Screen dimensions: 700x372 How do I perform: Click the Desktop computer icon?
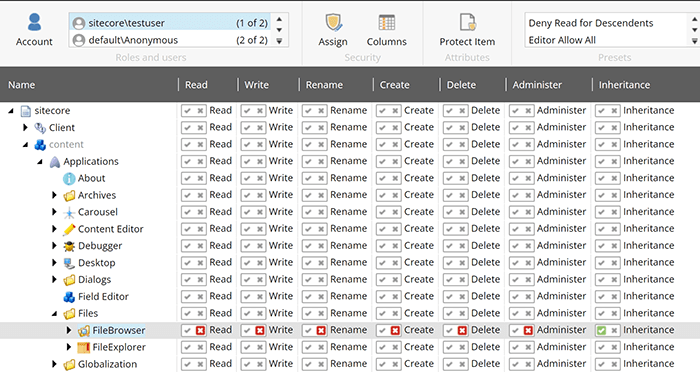coord(69,263)
